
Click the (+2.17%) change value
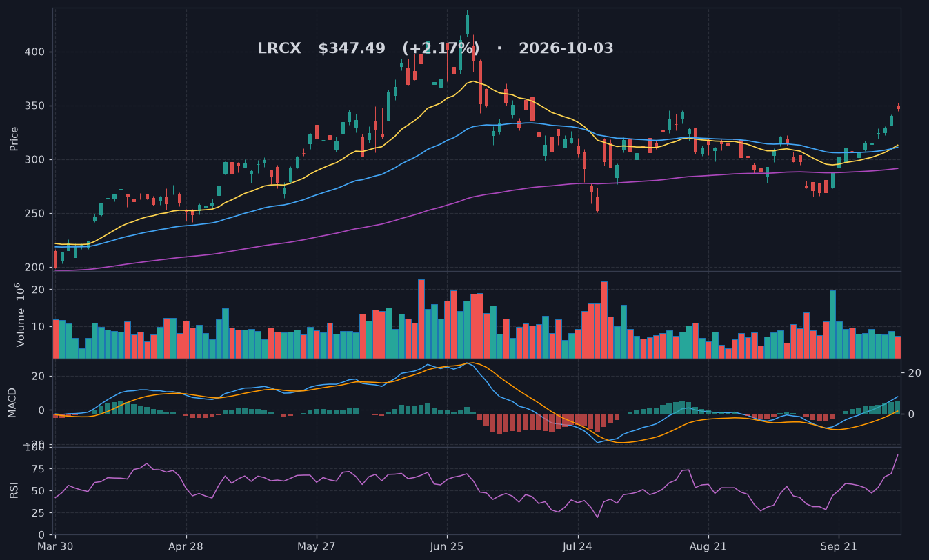tap(441, 49)
